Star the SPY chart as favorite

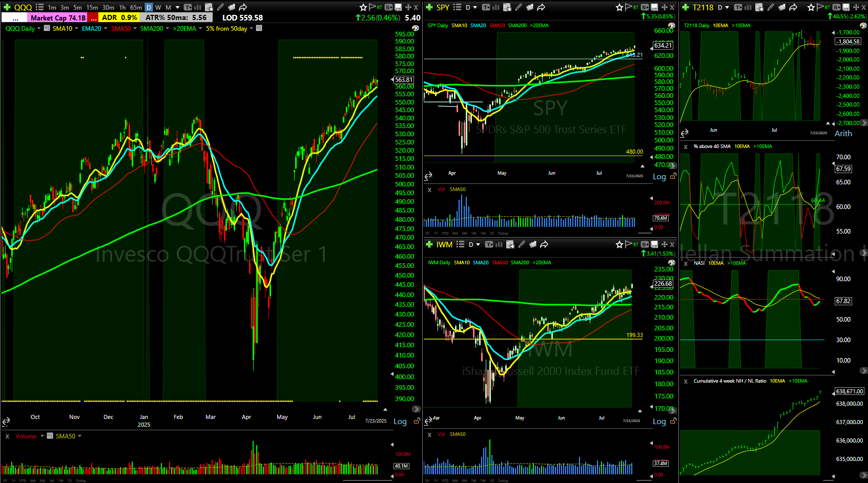[619, 7]
